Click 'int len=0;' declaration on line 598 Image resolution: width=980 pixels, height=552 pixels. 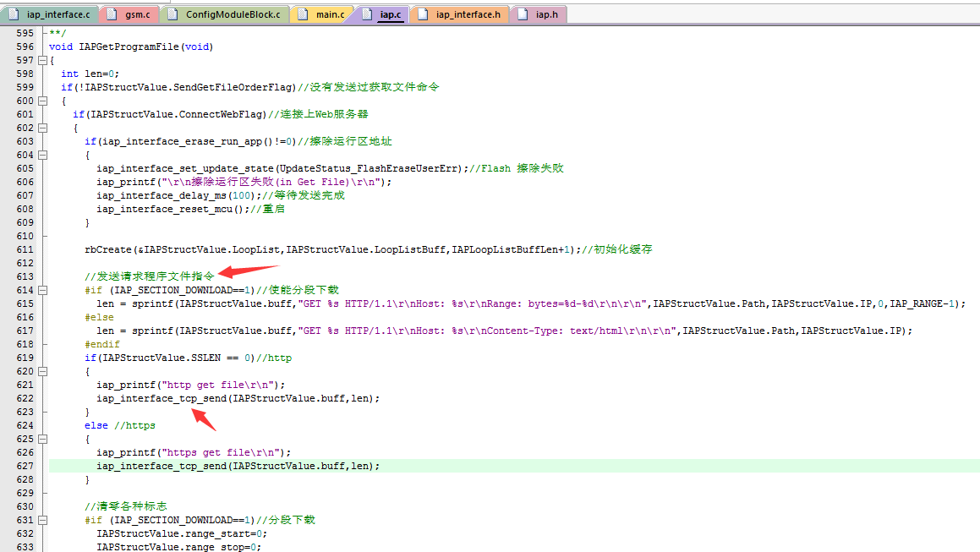pos(90,74)
